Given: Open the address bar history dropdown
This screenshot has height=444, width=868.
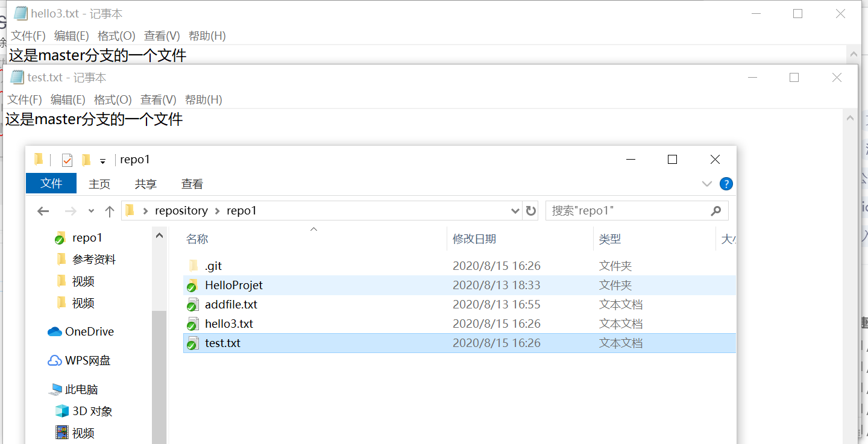Looking at the screenshot, I should [515, 211].
